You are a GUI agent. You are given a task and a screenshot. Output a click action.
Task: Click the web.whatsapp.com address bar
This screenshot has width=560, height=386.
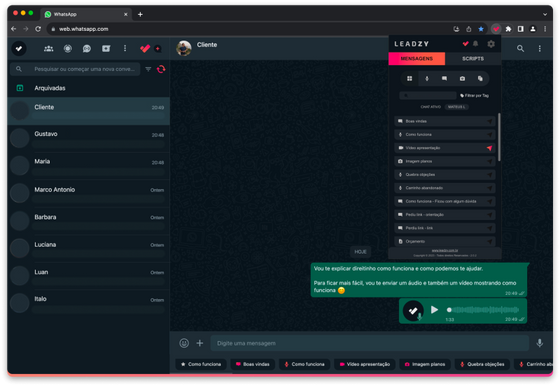tap(250, 29)
